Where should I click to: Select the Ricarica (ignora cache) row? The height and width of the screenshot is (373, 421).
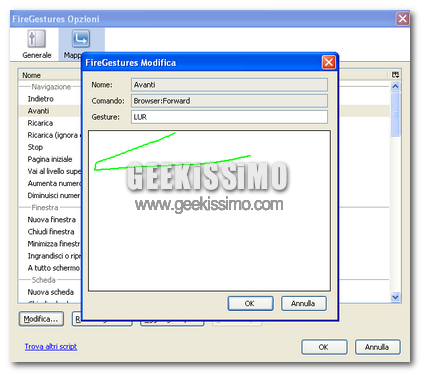(x=50, y=135)
